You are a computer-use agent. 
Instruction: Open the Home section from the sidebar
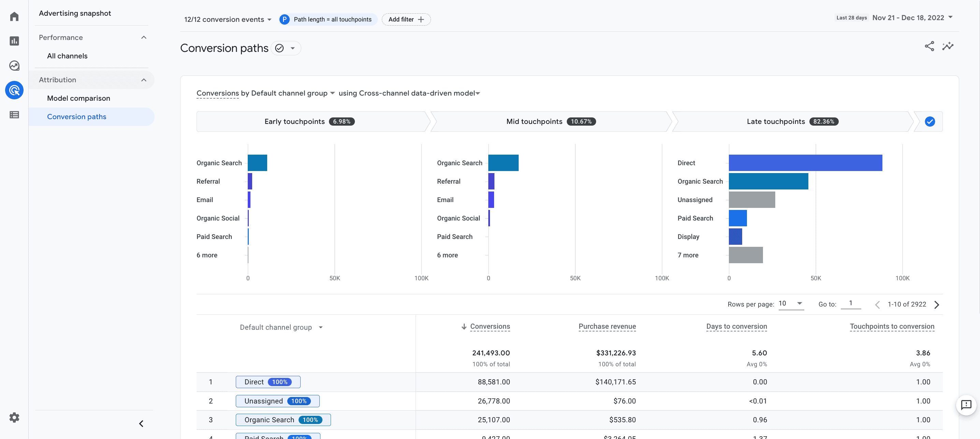point(14,16)
